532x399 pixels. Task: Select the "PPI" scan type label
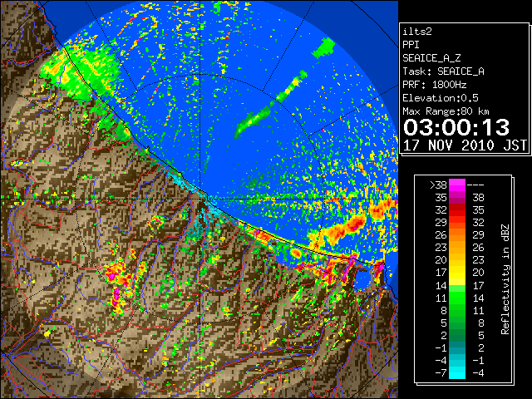pyautogui.click(x=411, y=45)
